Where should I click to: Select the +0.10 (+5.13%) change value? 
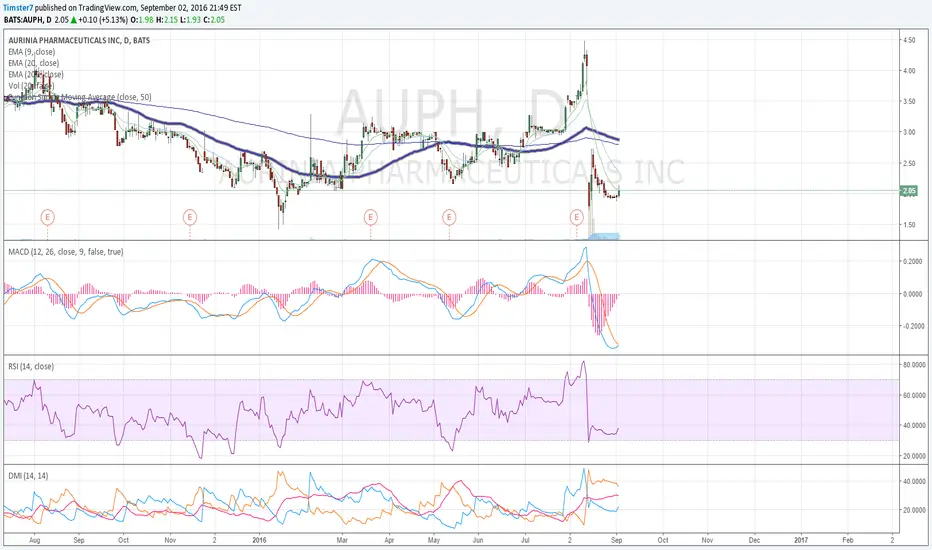click(103, 20)
